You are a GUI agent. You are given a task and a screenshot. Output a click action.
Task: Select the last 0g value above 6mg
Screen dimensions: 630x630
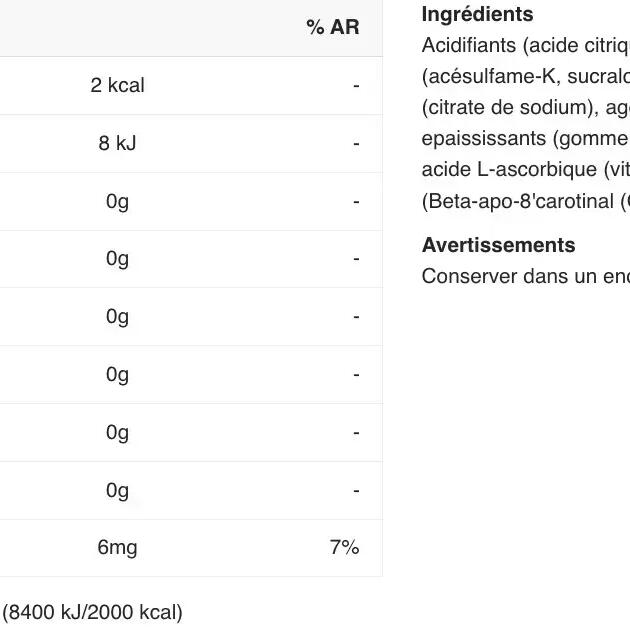point(117,490)
